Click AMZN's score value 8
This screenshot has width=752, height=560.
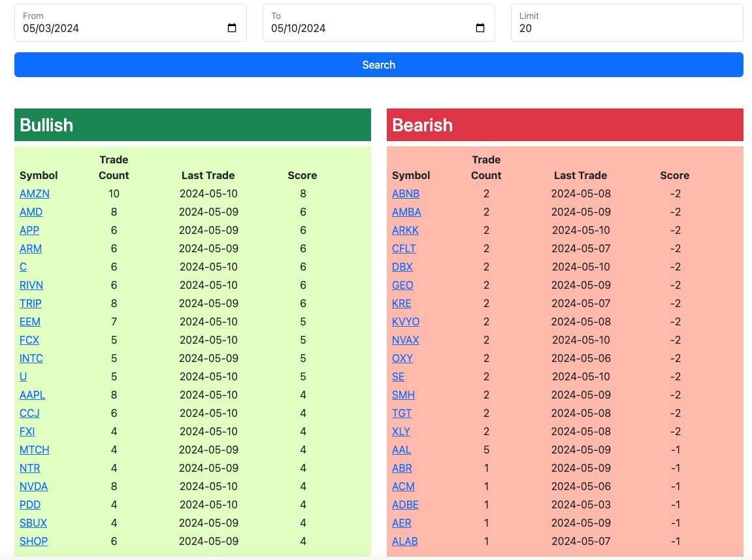[302, 194]
